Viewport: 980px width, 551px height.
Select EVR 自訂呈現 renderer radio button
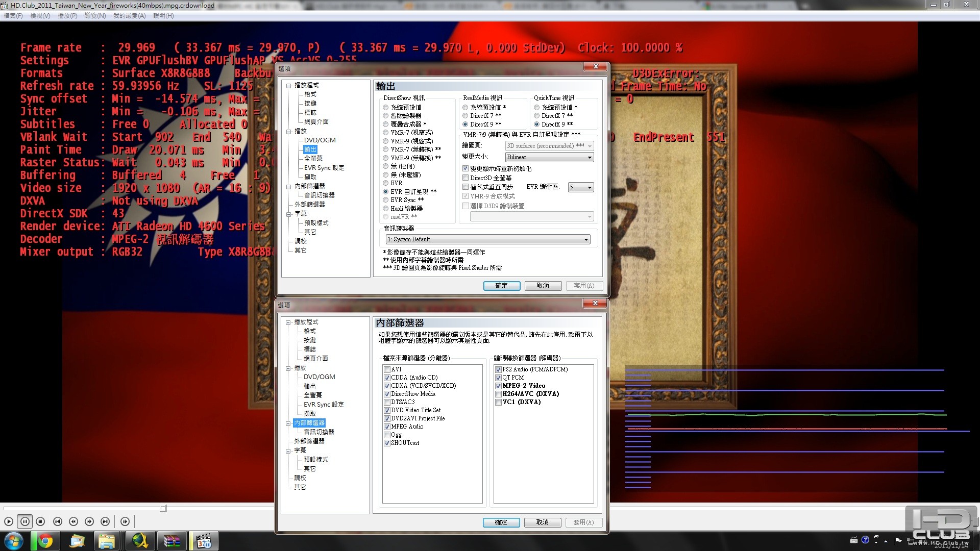(386, 192)
